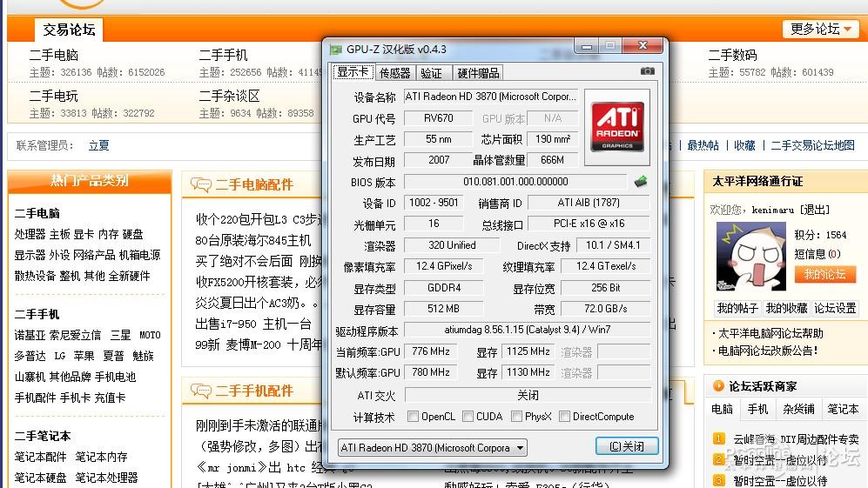This screenshot has height=488, width=868.
Task: Enable the OpenCL checkbox
Action: (413, 416)
